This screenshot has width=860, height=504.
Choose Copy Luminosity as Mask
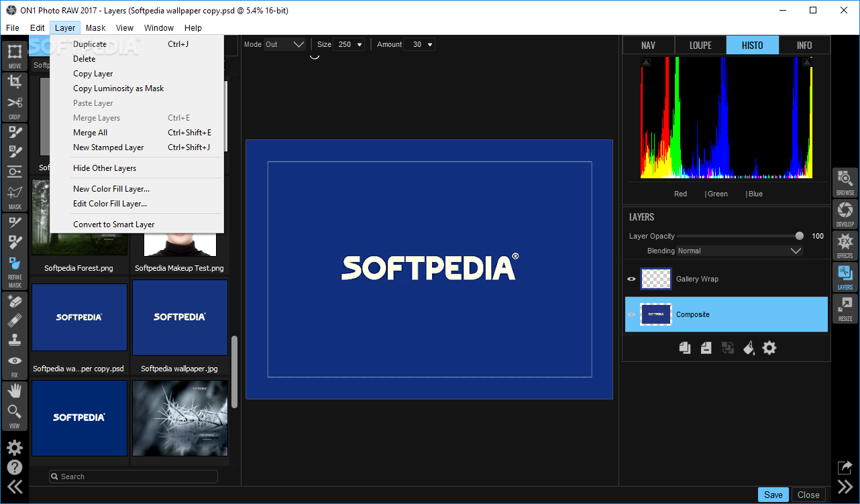(x=137, y=88)
